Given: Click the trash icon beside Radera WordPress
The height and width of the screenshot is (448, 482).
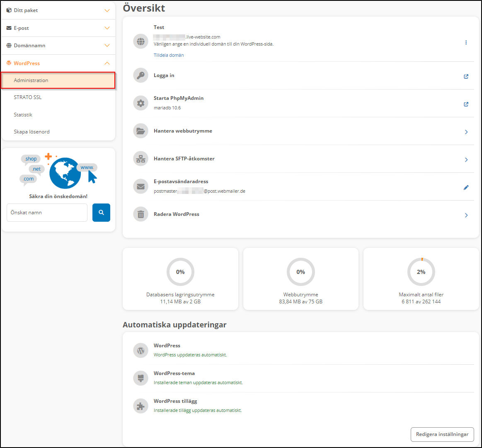Looking at the screenshot, I should pos(140,215).
